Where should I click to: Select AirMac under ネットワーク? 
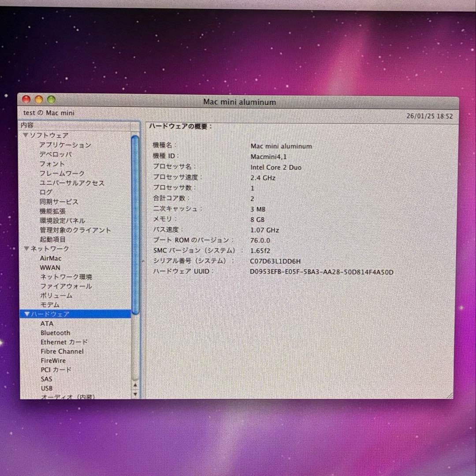point(50,258)
